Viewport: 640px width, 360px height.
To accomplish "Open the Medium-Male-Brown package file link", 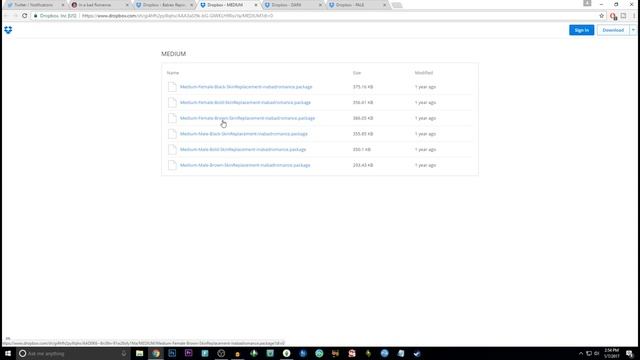I will [x=245, y=165].
